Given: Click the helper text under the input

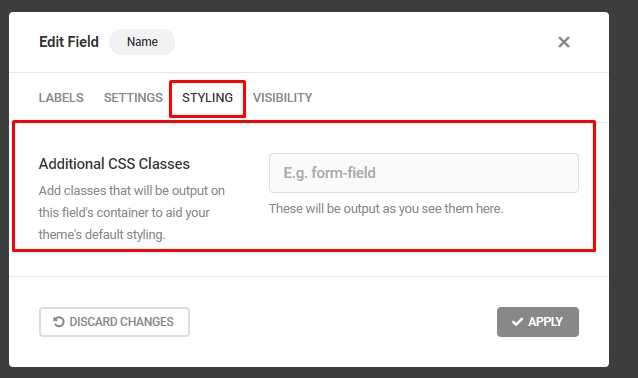Looking at the screenshot, I should click(386, 209).
